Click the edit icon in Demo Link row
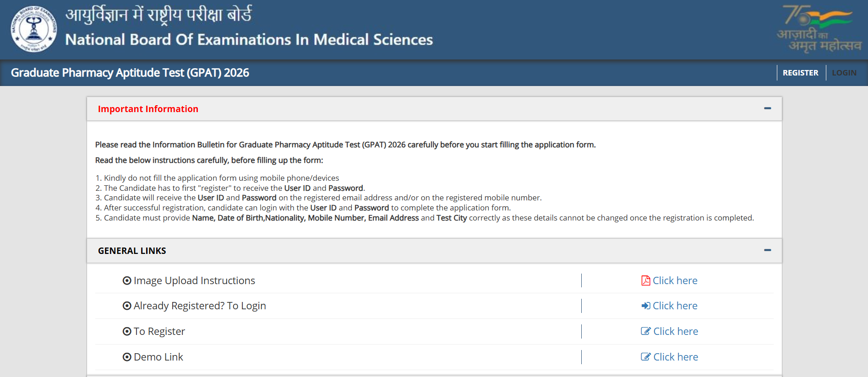 tap(645, 357)
